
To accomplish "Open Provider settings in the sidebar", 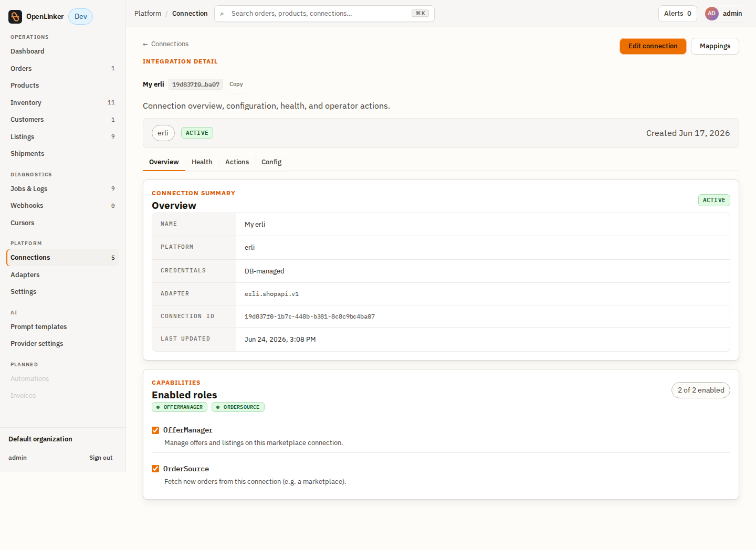I will 62,344.
